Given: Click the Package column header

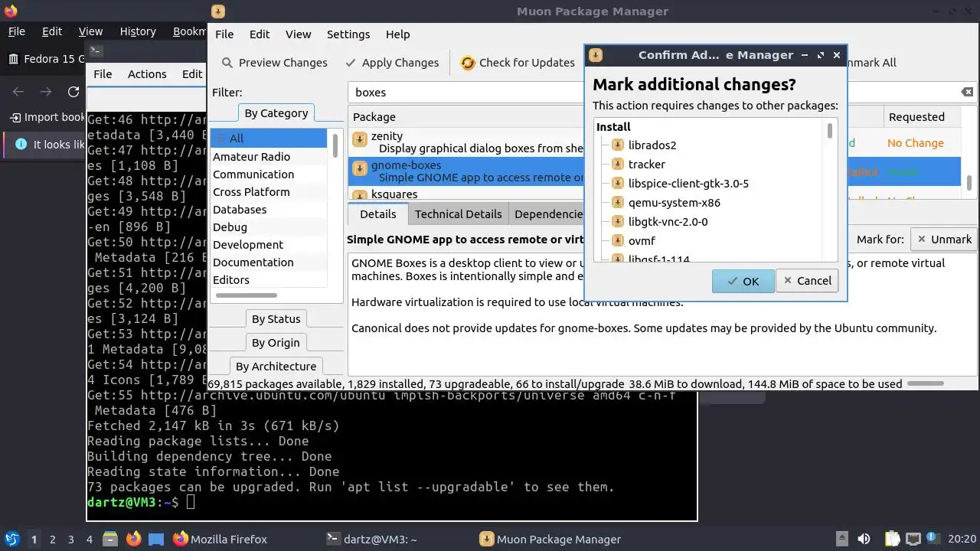Looking at the screenshot, I should [467, 117].
